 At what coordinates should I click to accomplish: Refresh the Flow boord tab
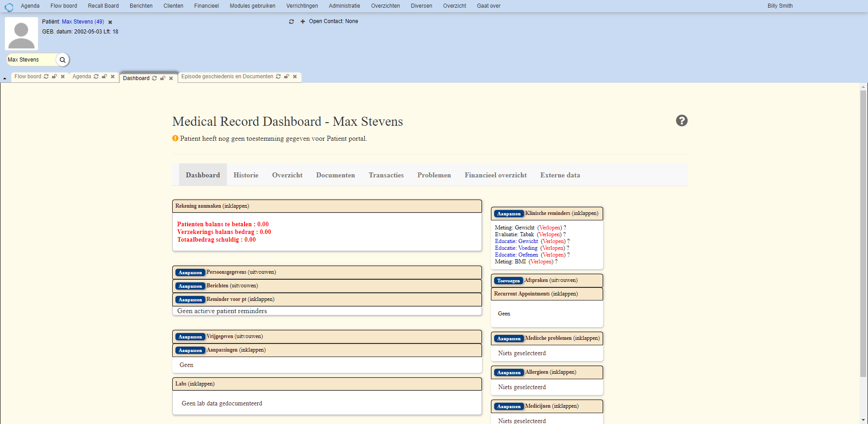click(x=46, y=76)
